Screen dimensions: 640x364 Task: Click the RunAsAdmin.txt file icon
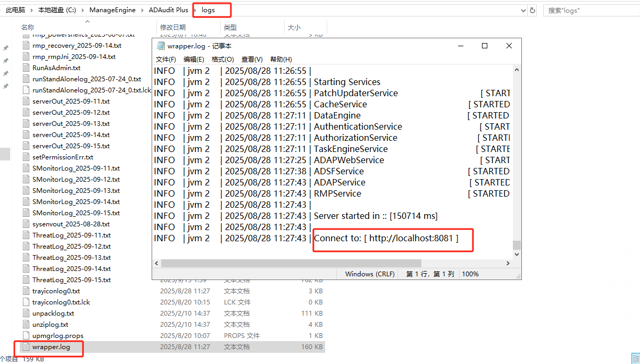26,68
